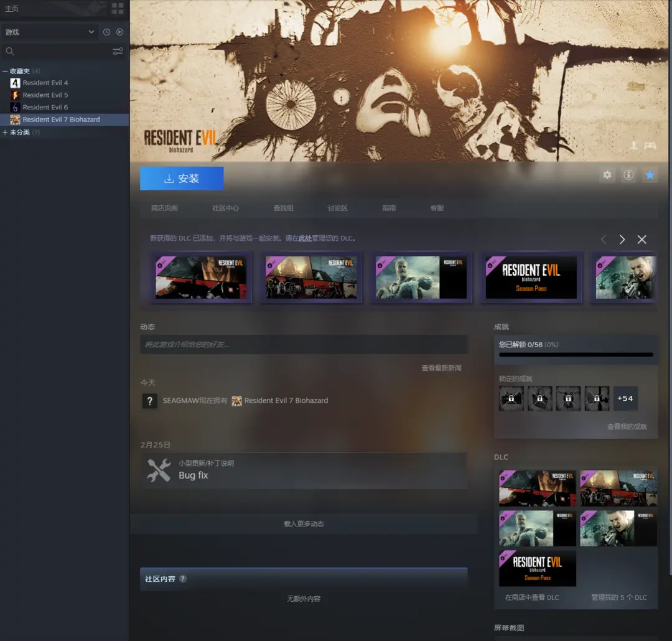This screenshot has width=672, height=641.
Task: Open the game info icon
Action: pos(628,175)
